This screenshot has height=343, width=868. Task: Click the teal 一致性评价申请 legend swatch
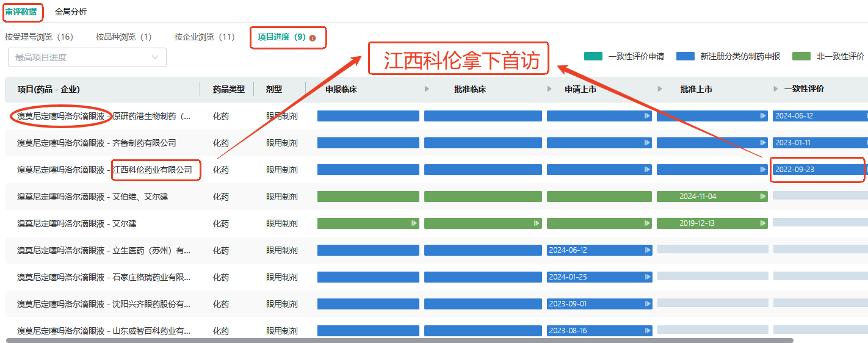pyautogui.click(x=593, y=56)
